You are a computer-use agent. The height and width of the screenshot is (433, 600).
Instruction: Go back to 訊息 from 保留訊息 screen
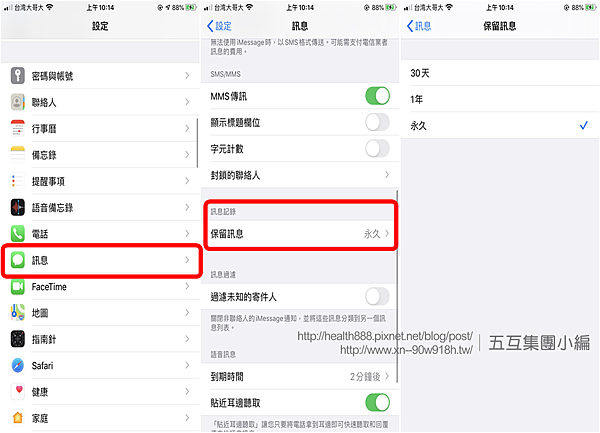pyautogui.click(x=419, y=26)
